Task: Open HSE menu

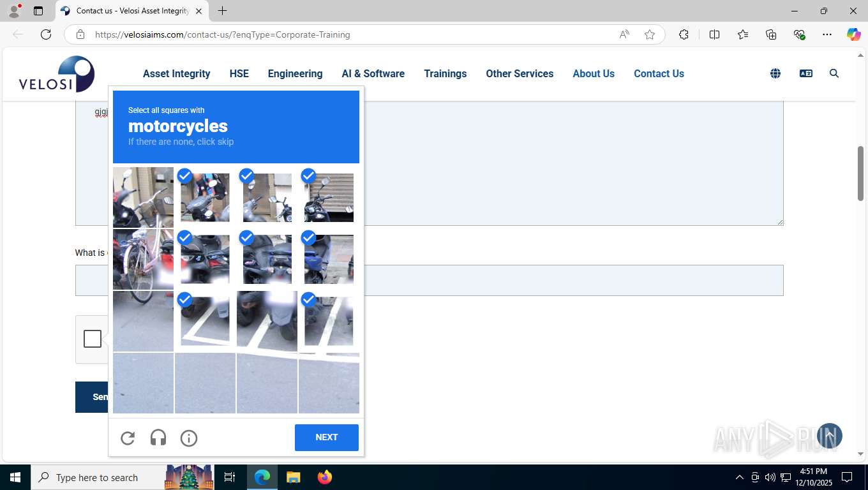Action: (239, 73)
